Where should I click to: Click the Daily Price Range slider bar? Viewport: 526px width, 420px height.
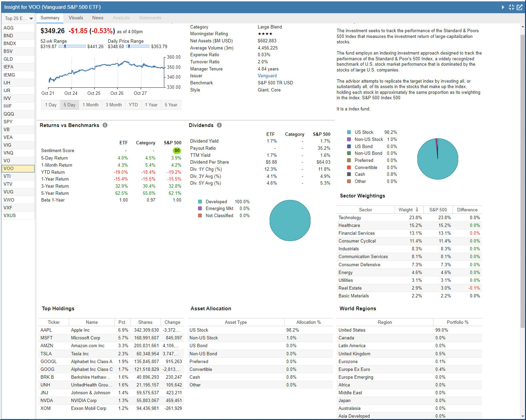coord(138,46)
